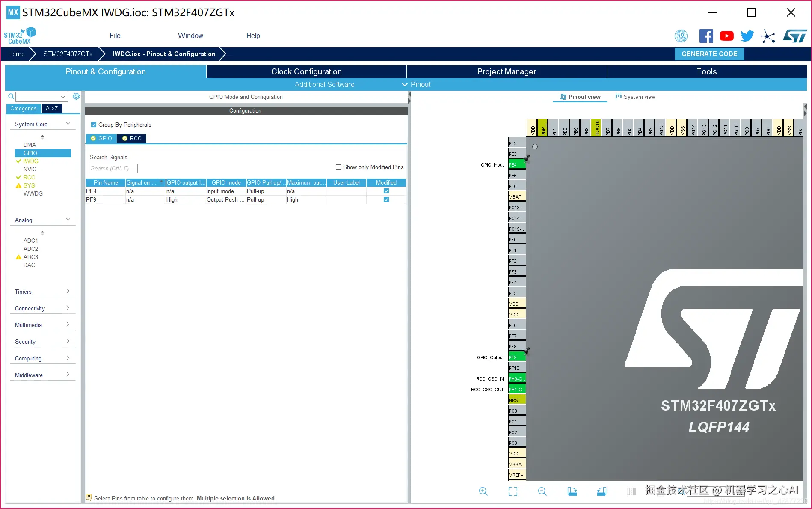Open the ST Twitter icon
The image size is (812, 509).
[747, 36]
